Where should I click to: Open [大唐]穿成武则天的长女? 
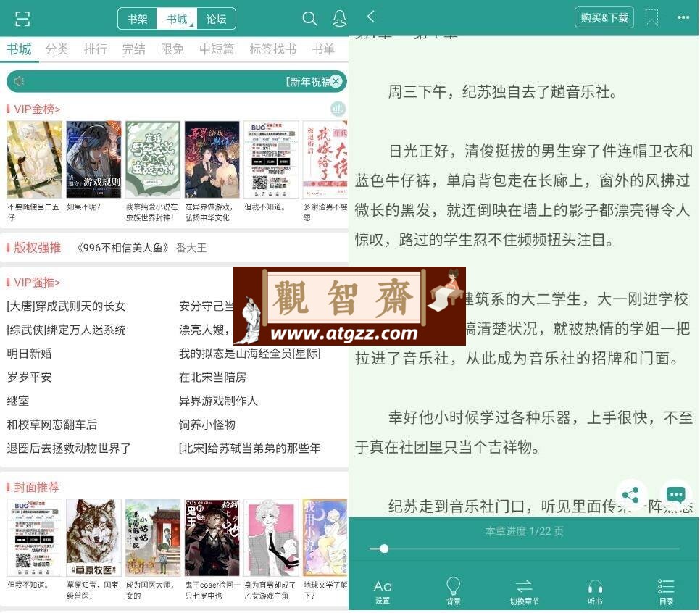tap(66, 306)
